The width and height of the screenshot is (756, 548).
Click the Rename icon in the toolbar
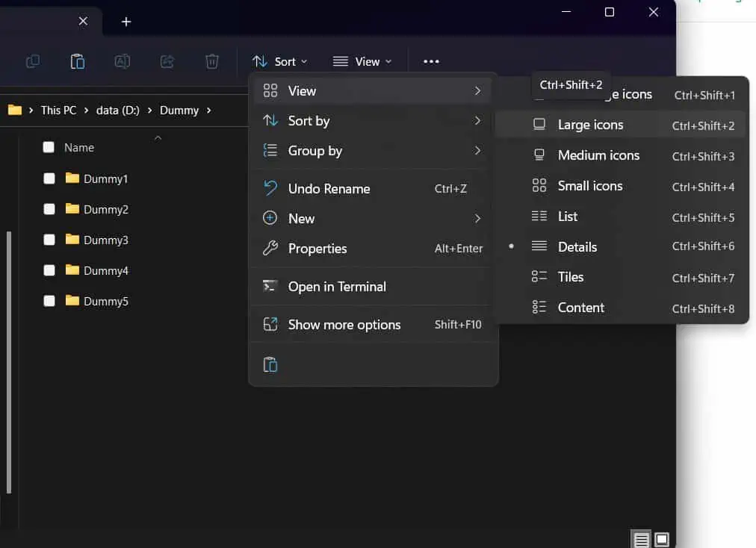(122, 61)
